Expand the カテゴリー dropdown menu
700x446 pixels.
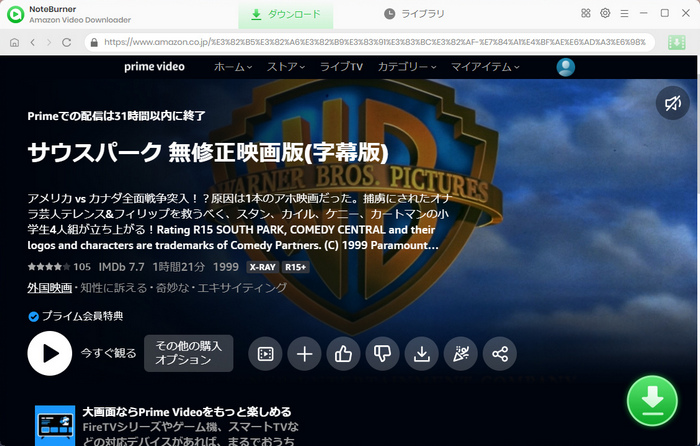click(x=407, y=67)
